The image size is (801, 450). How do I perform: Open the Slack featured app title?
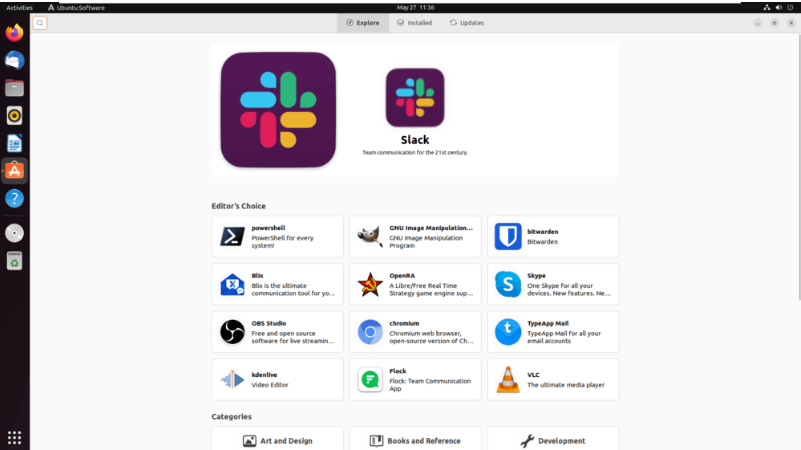tap(415, 140)
